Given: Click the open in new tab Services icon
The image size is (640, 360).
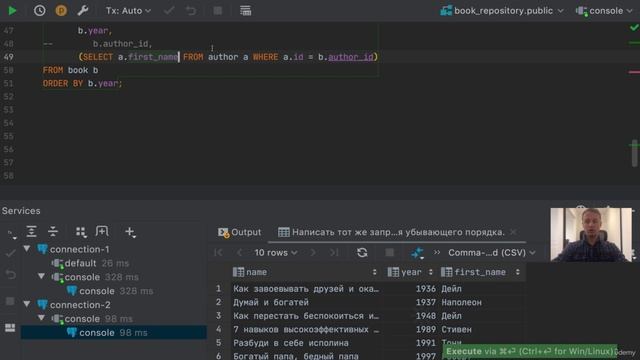Looking at the screenshot, I should click(102, 231).
